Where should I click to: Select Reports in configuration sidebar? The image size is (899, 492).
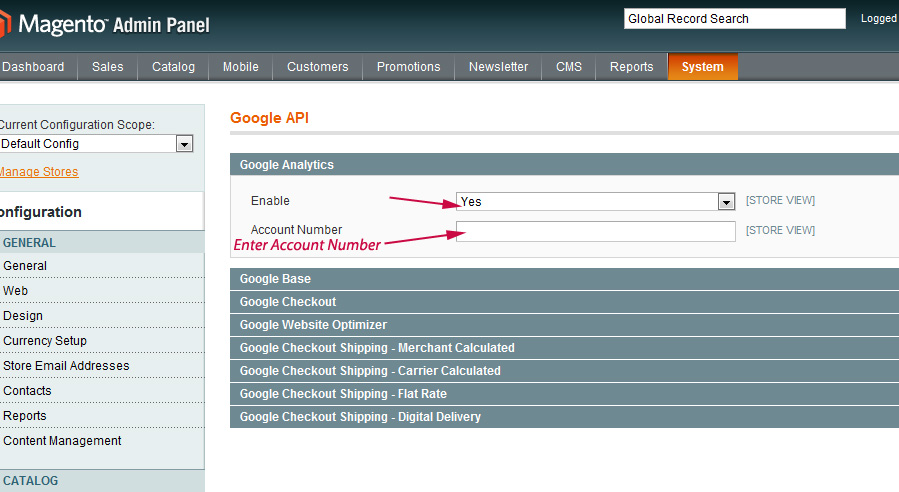101,416
